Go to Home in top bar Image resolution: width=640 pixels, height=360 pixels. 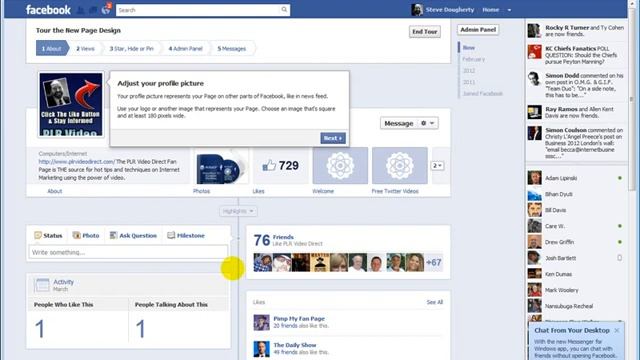pyautogui.click(x=490, y=10)
